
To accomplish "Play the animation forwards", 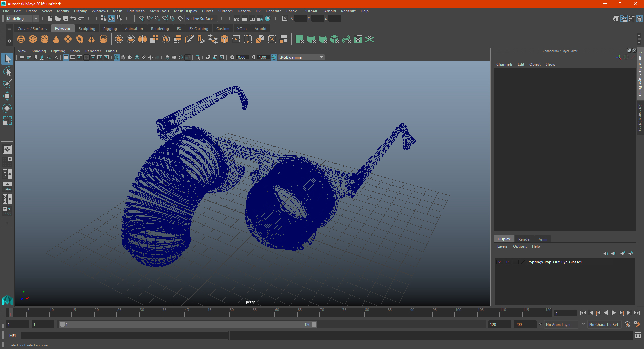I will tap(613, 313).
